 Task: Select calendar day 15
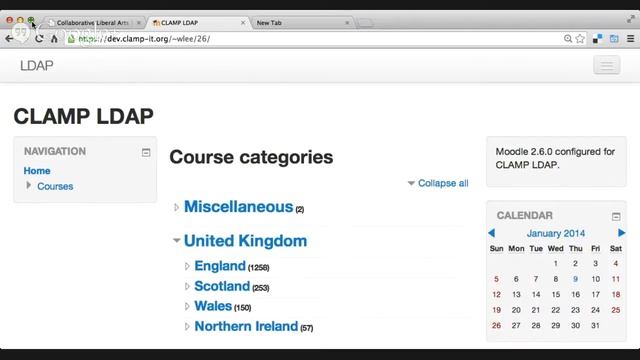click(x=556, y=295)
